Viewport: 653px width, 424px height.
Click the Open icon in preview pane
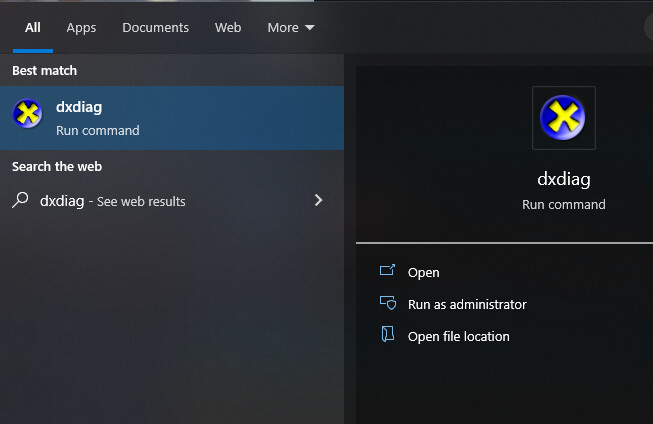tap(387, 271)
